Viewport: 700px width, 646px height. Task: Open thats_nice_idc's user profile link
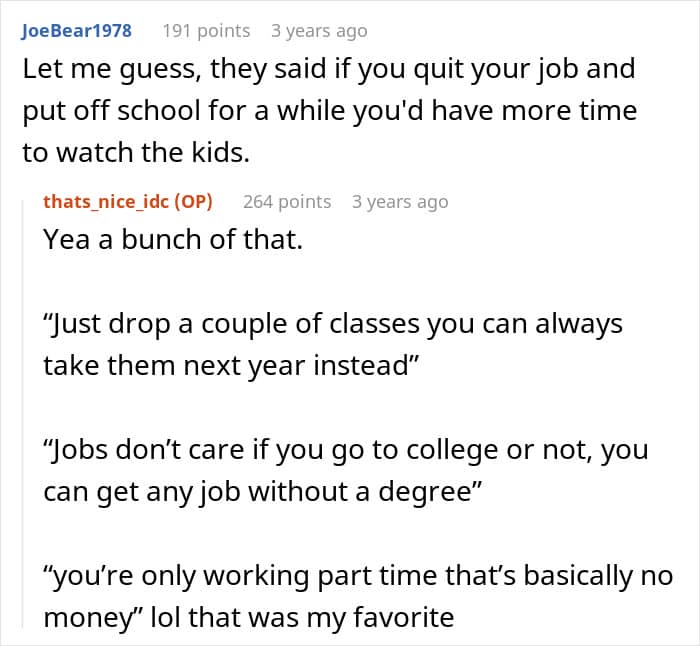point(106,202)
